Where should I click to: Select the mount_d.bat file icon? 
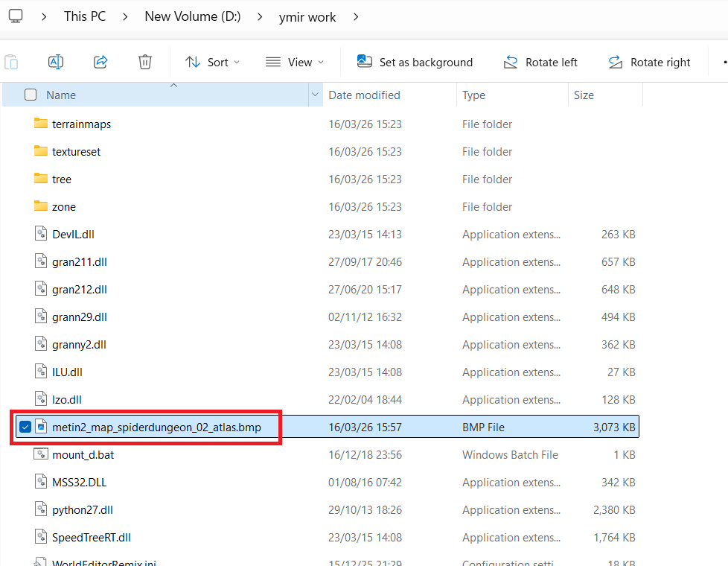pos(41,454)
